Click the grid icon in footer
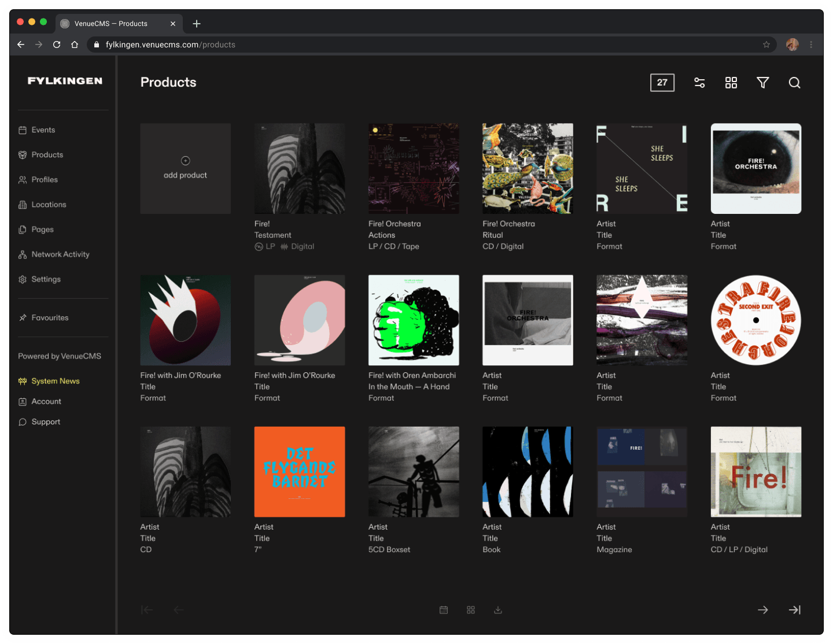833x644 pixels. pos(471,610)
